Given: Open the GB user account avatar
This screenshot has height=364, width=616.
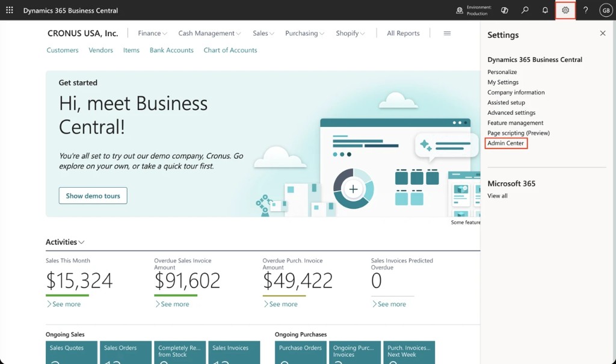Looking at the screenshot, I should (606, 10).
